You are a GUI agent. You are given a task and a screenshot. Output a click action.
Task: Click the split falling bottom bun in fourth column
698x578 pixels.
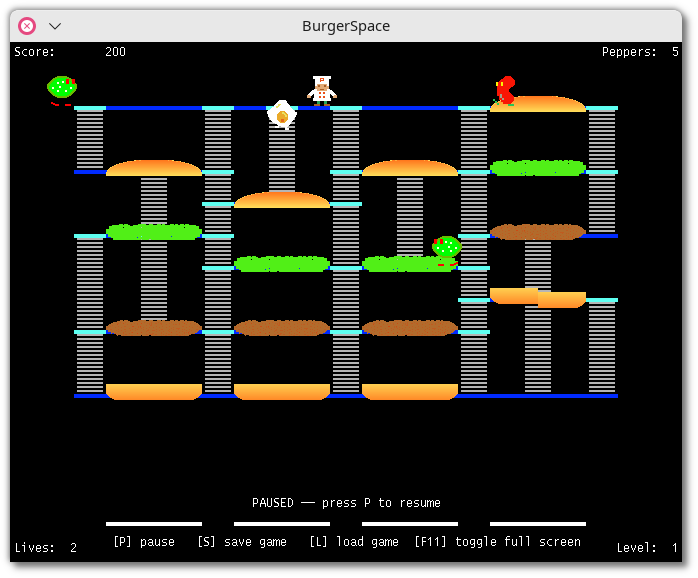point(538,298)
